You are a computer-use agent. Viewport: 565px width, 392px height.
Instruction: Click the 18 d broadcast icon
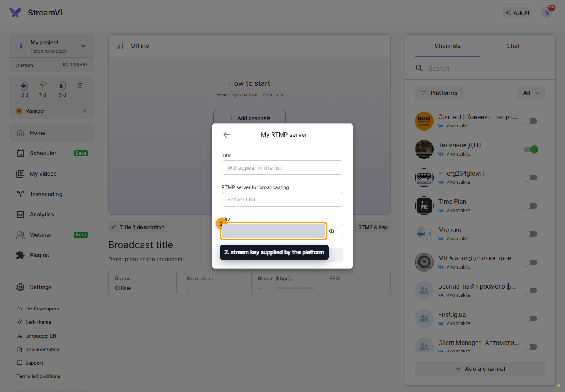[x=24, y=86]
